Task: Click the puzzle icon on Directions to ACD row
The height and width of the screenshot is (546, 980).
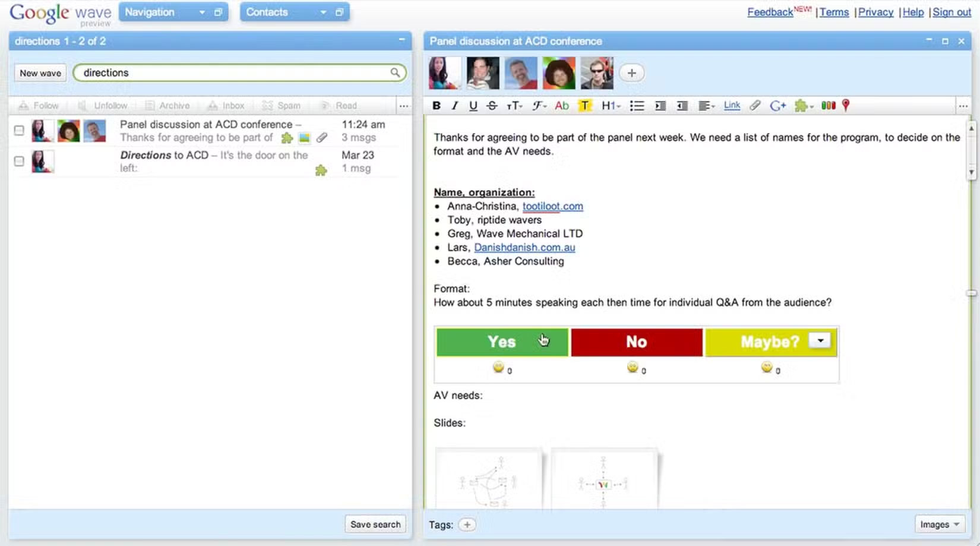Action: coord(321,171)
